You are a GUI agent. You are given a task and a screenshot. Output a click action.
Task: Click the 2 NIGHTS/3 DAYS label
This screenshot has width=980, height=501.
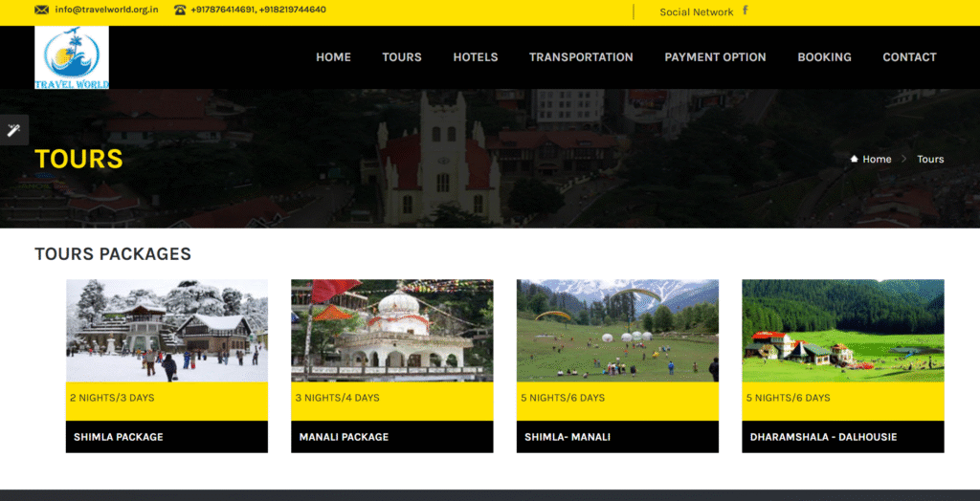click(112, 398)
